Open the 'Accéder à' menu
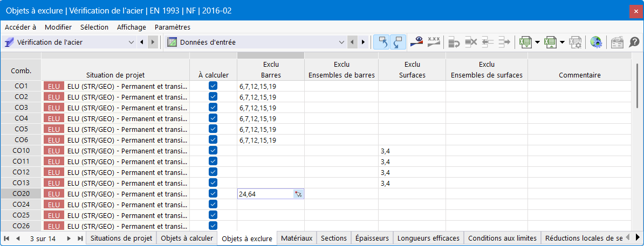Image resolution: width=644 pixels, height=246 pixels. (20, 27)
